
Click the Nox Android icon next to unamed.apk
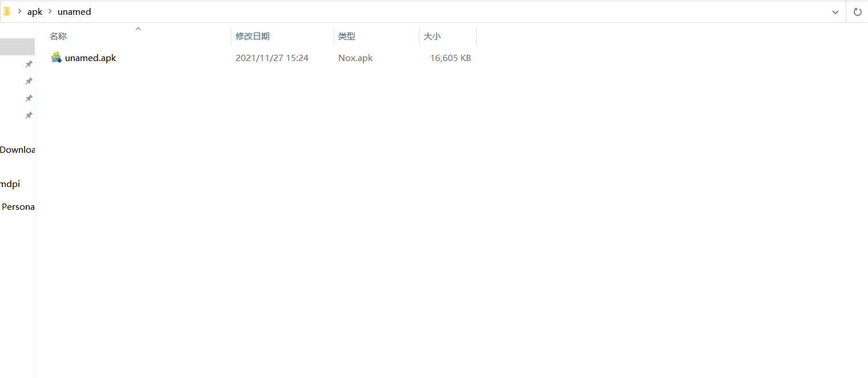56,57
